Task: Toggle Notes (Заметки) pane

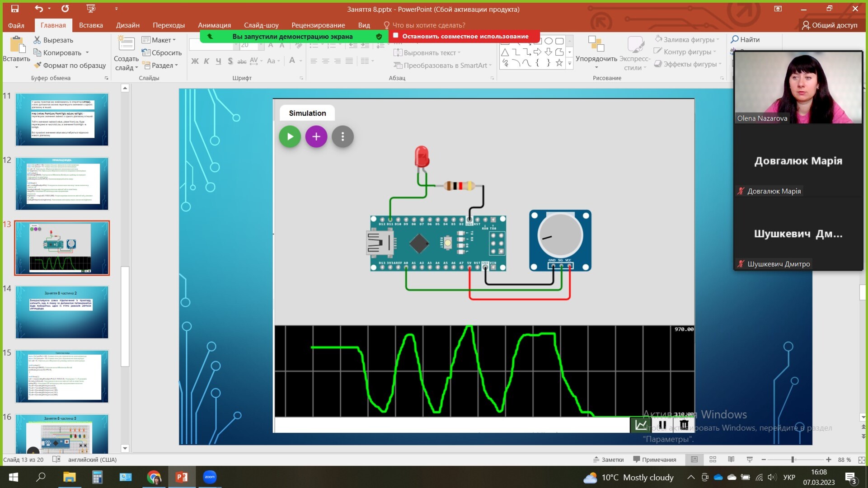Action: click(x=608, y=460)
